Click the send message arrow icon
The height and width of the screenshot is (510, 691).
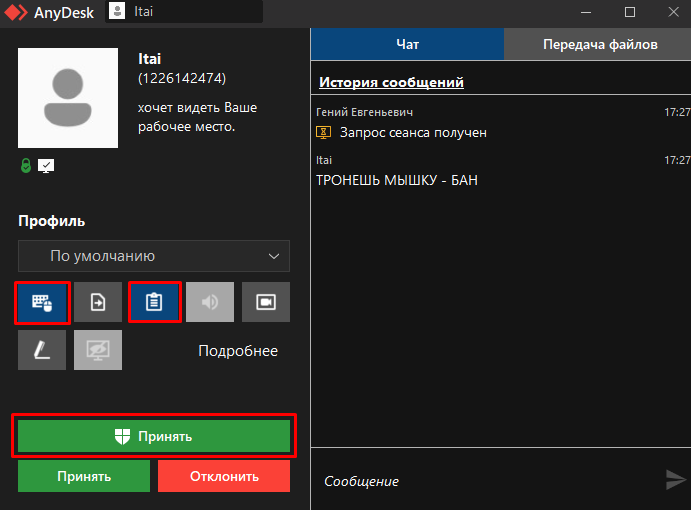(x=676, y=480)
